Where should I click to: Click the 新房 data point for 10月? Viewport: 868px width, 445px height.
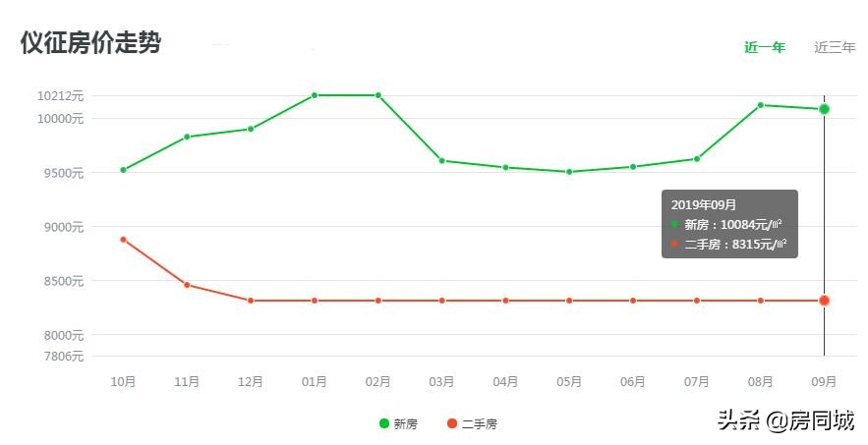pyautogui.click(x=123, y=170)
